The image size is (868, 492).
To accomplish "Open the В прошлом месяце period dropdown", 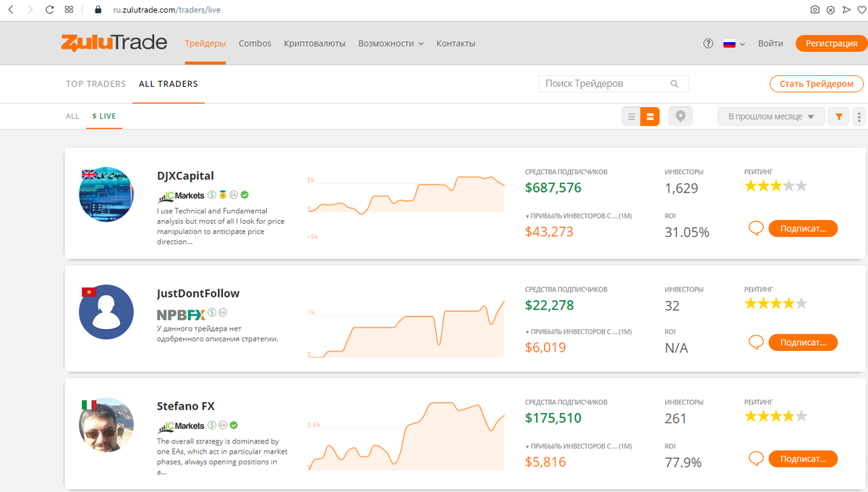I will [x=771, y=116].
